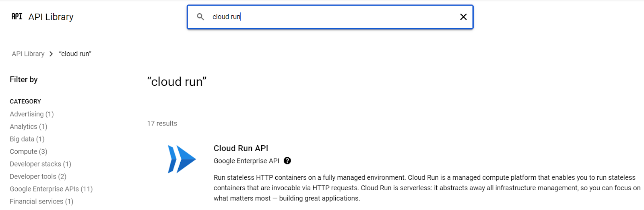Viewport: 644px width, 210px height.
Task: Filter by Compute category
Action: (29, 152)
